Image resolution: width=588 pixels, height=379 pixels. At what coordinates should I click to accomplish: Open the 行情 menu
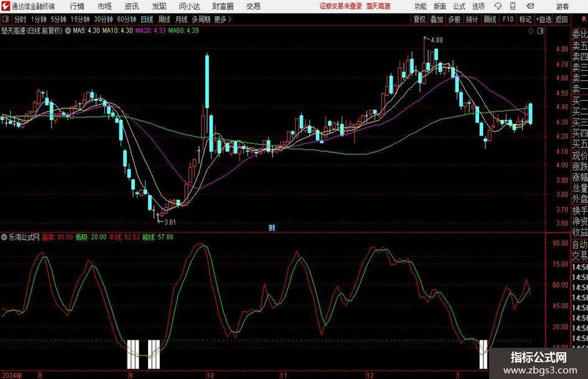click(77, 6)
